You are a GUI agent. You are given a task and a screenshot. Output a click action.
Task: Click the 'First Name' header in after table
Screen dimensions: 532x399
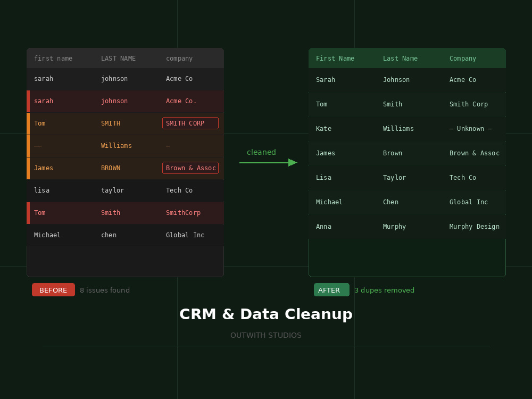[x=335, y=59]
